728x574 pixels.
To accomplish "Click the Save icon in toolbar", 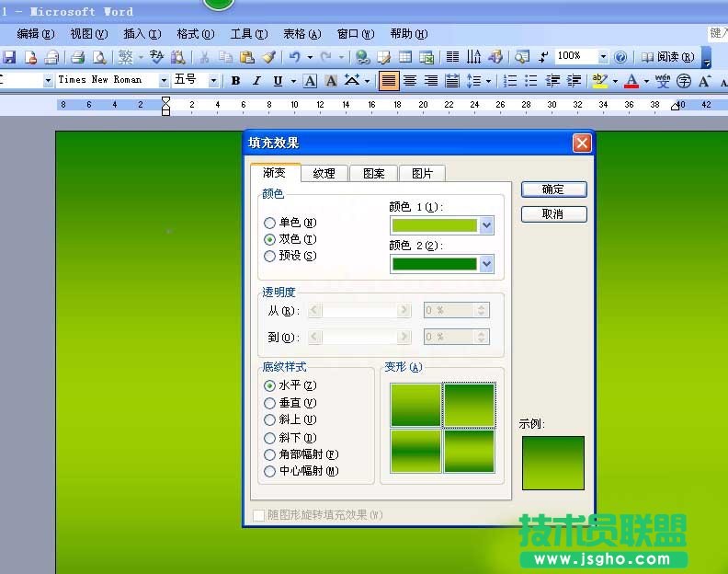I will (x=9, y=57).
